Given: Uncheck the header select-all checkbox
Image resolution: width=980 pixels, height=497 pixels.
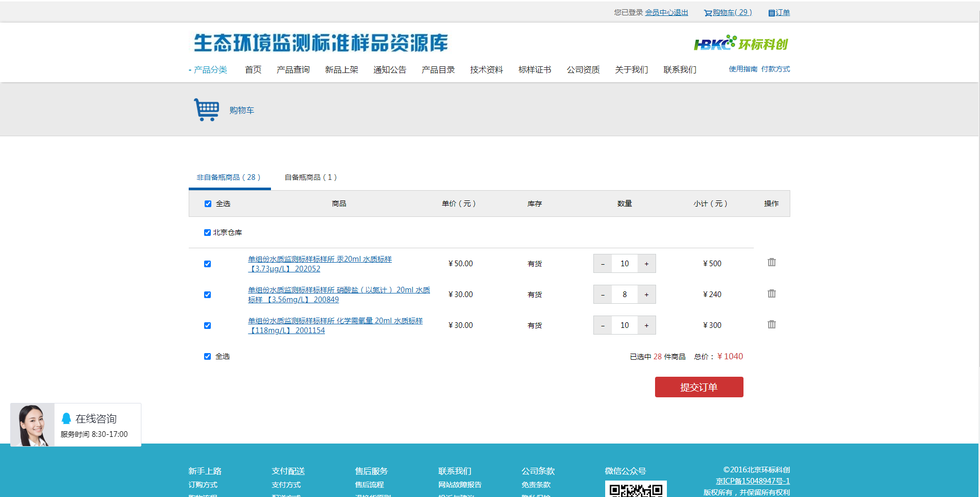Looking at the screenshot, I should pos(208,204).
